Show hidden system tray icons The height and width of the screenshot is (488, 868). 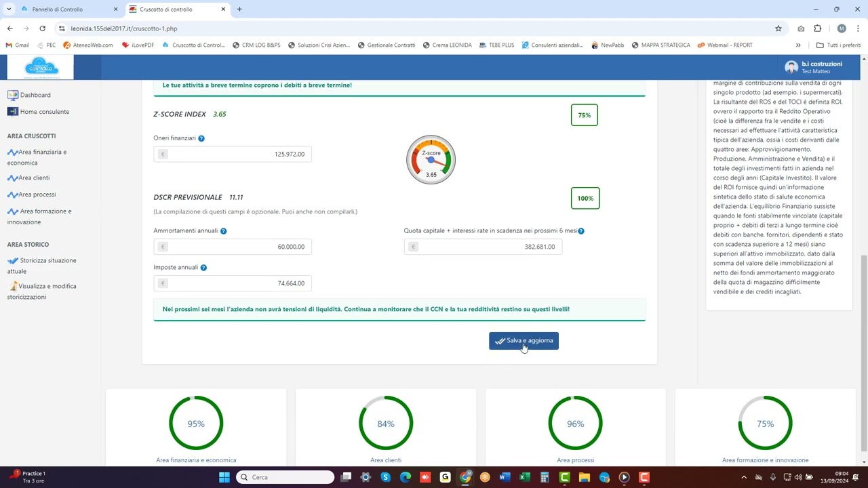744,477
